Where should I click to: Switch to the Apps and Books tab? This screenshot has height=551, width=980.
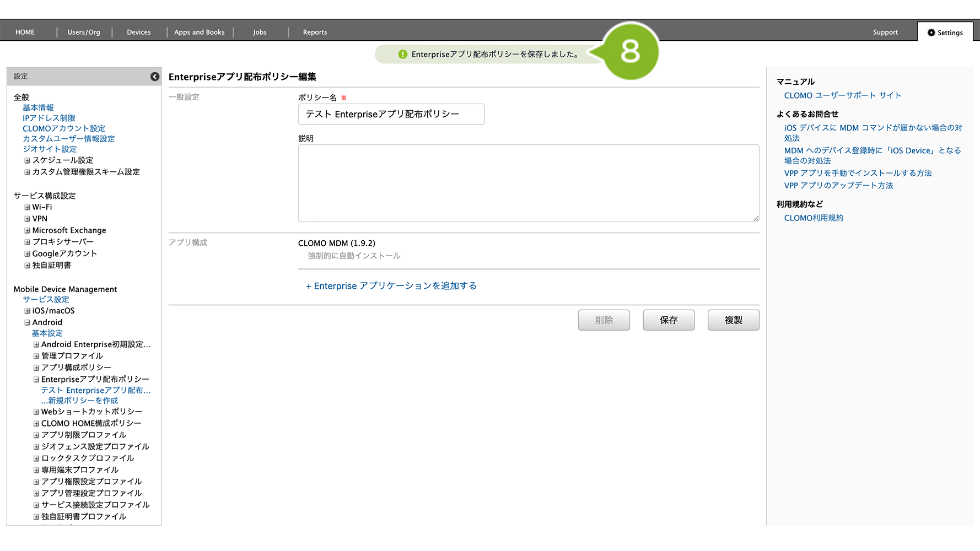(x=199, y=33)
